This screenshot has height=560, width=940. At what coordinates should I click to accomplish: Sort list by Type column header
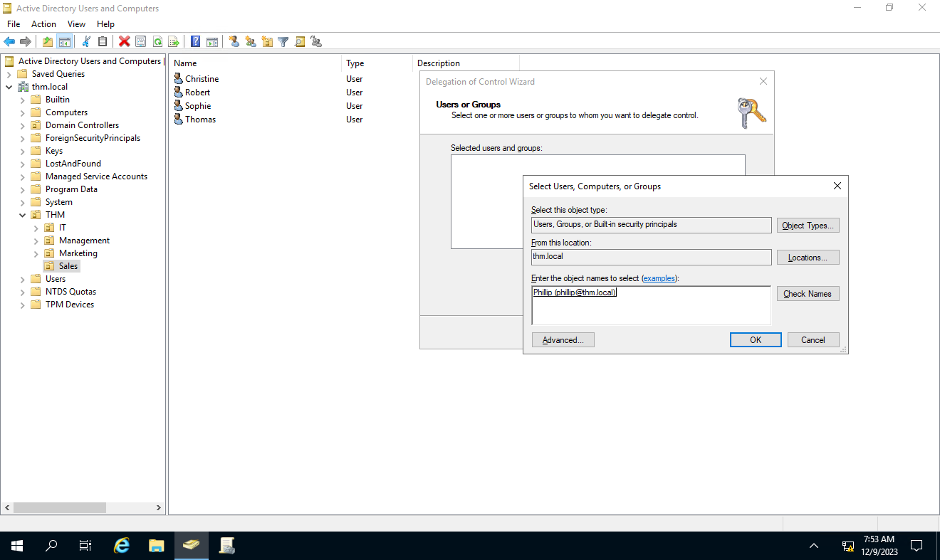(377, 63)
